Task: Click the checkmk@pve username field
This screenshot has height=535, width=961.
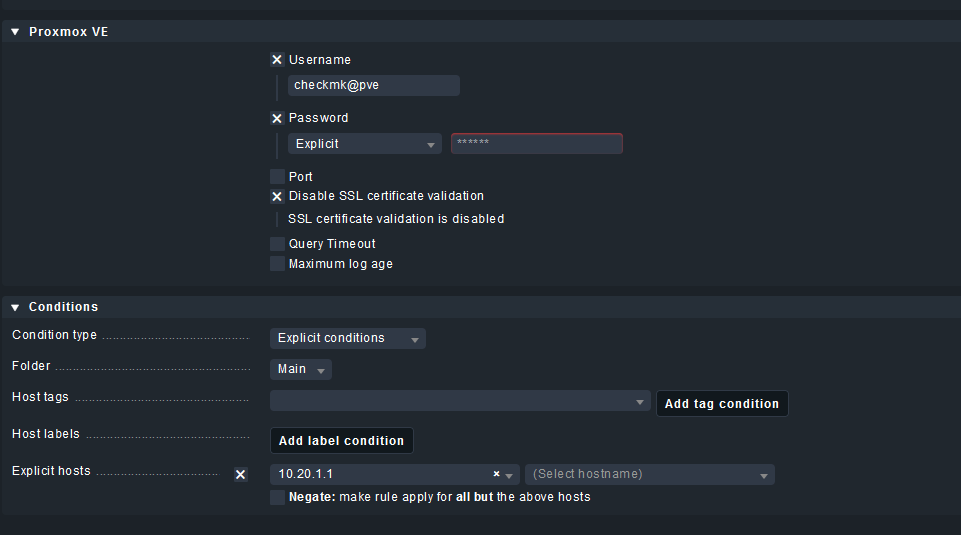Action: click(x=374, y=85)
